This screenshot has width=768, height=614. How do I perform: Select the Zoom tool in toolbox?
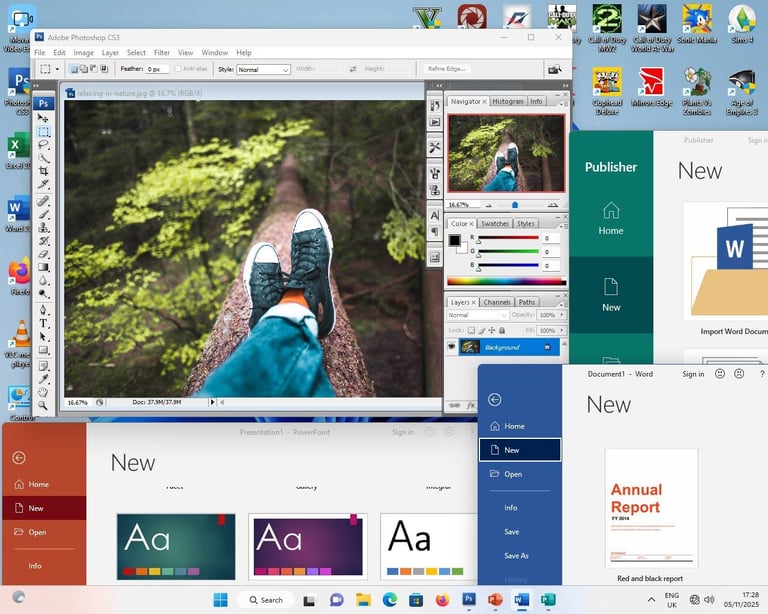click(43, 405)
